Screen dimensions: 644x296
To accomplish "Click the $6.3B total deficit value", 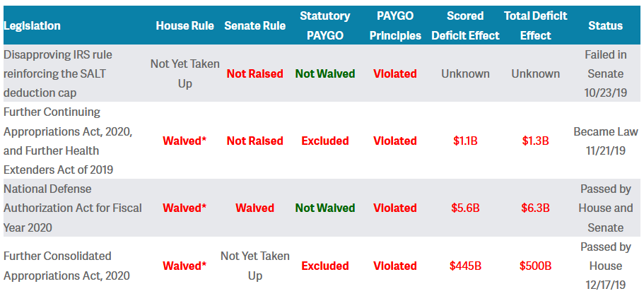I will point(535,208).
